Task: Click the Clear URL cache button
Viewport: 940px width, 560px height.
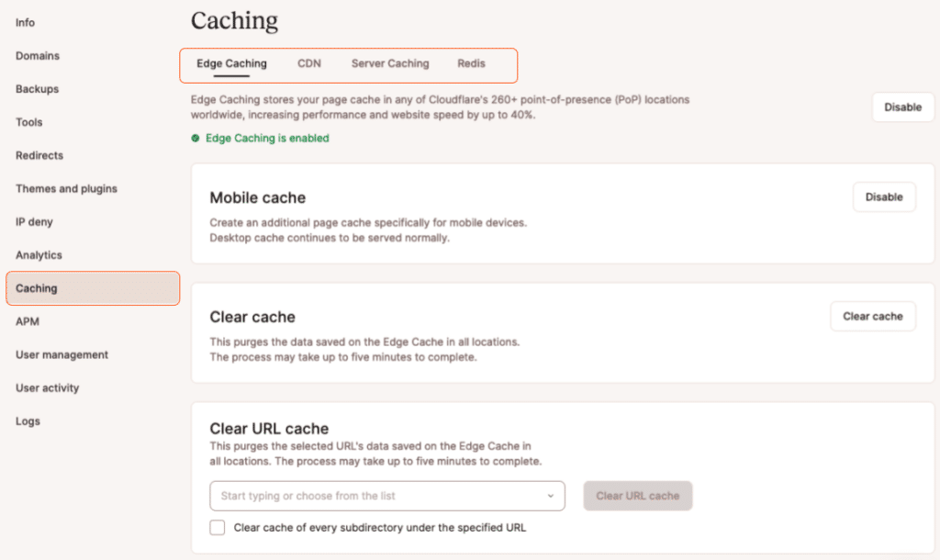Action: [637, 496]
